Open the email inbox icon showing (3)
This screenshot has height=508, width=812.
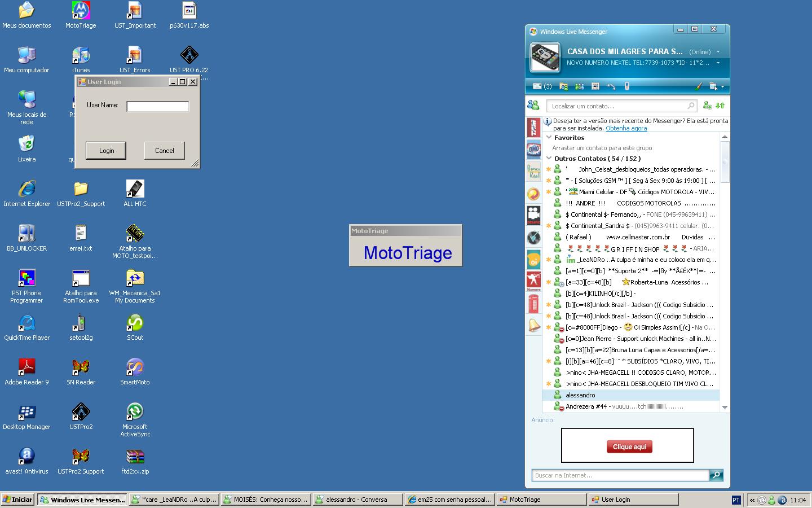point(542,86)
